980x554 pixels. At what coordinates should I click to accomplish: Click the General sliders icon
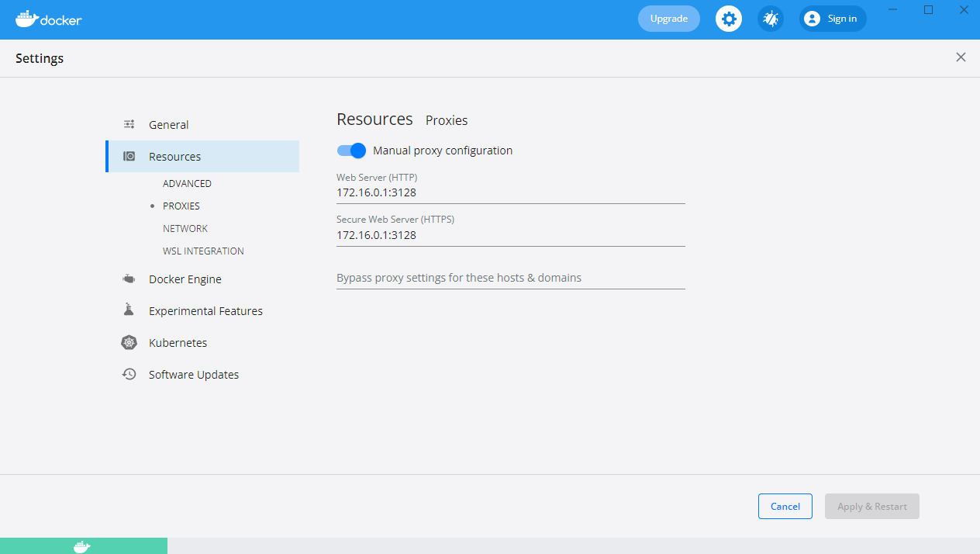[x=129, y=124]
